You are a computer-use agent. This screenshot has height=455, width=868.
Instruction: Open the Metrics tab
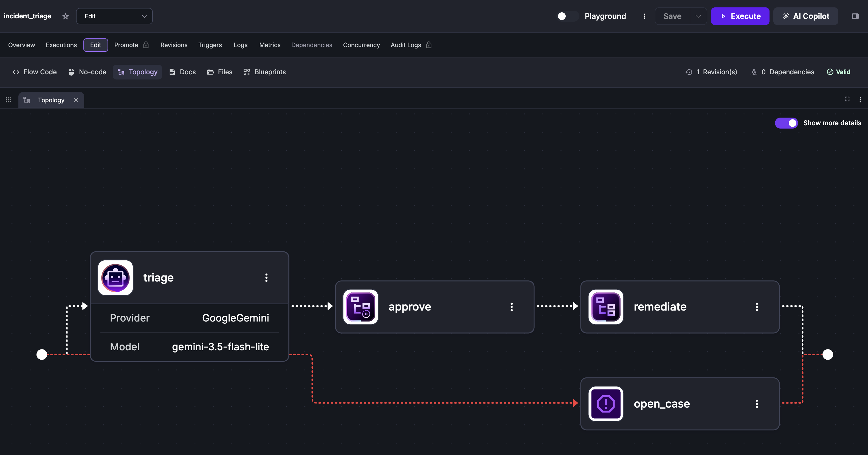pos(270,45)
